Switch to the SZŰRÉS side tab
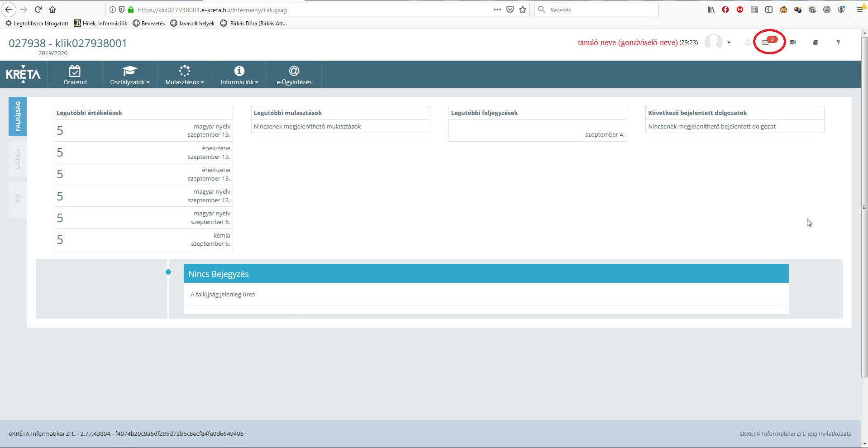 click(18, 158)
